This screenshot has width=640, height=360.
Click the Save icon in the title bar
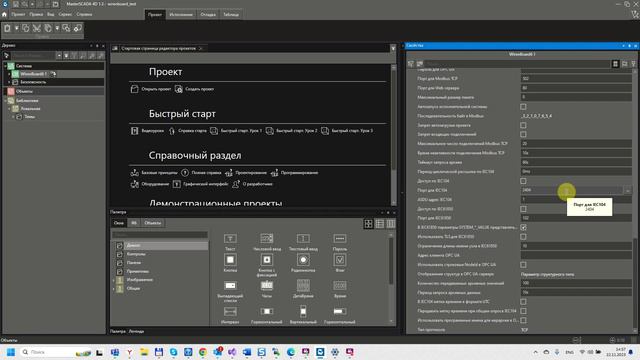[x=15, y=4]
